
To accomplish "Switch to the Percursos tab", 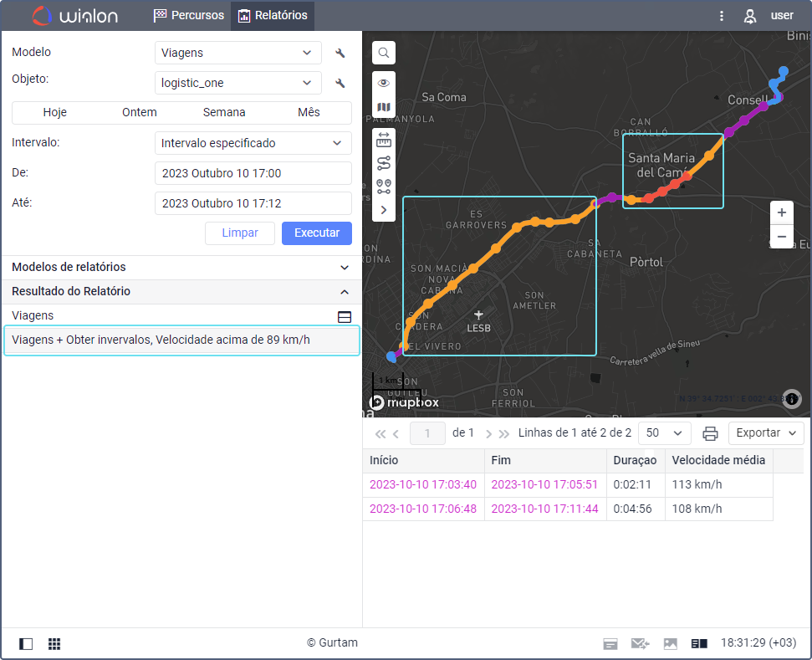I will pyautogui.click(x=189, y=16).
